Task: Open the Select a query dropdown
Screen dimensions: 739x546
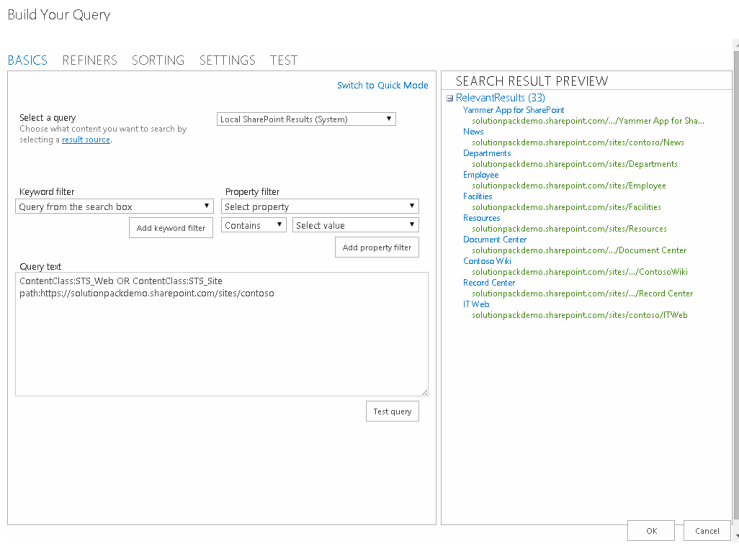Action: 306,119
